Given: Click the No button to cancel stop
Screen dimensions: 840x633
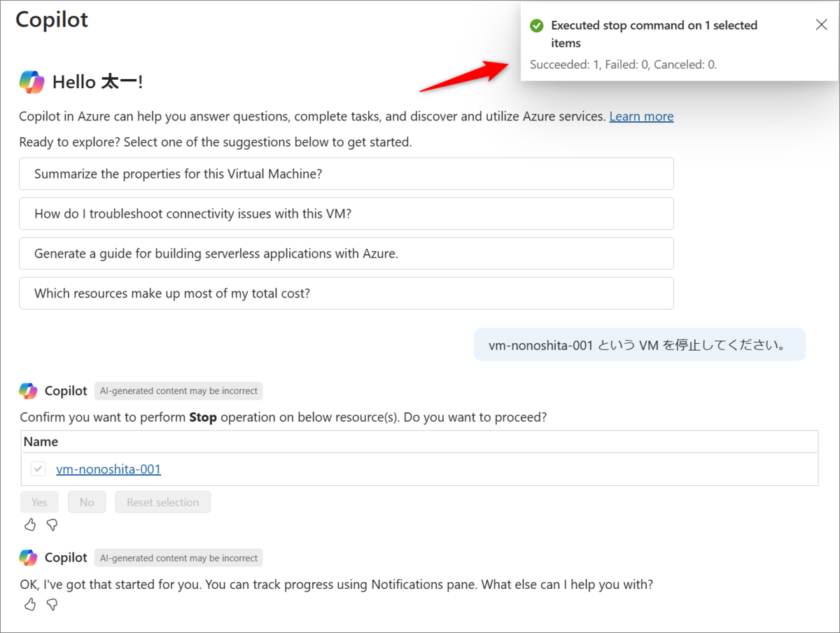Looking at the screenshot, I should pos(87,502).
